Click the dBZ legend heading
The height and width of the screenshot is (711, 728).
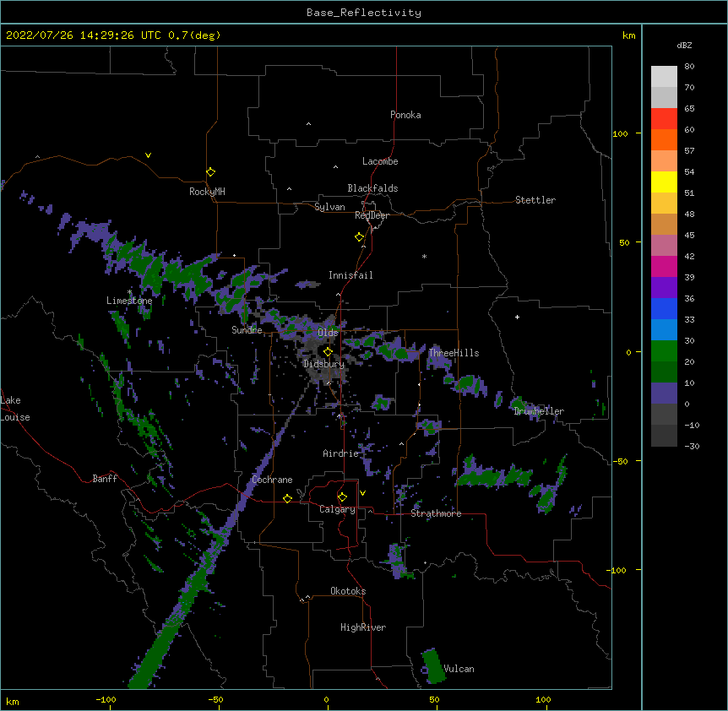pos(684,45)
